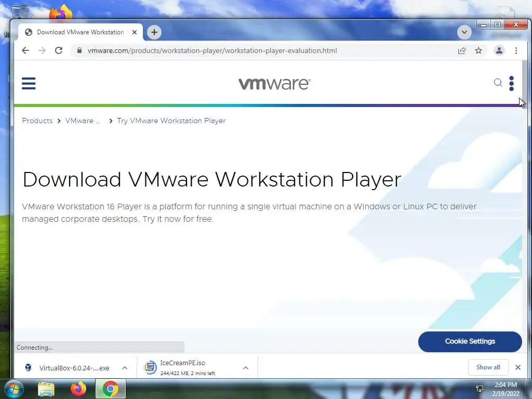Click the browser forward arrow
Viewport: 532px width, 399px height.
point(42,50)
